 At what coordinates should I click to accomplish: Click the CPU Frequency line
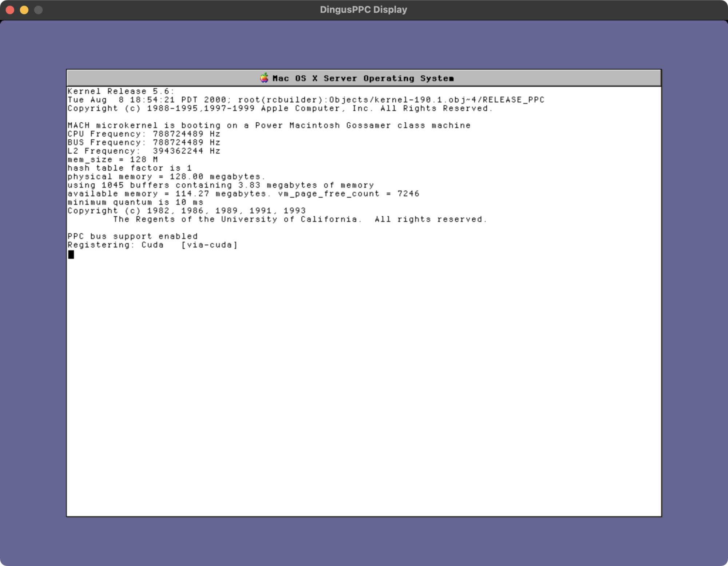pos(144,134)
